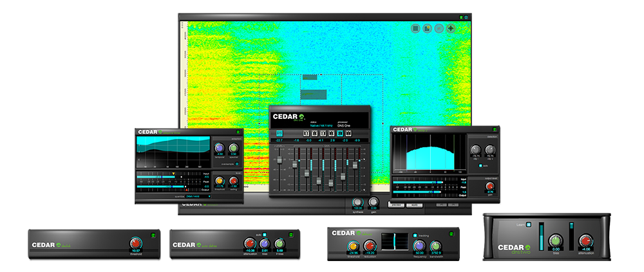Viewport: 644px width, 272px height.
Task: Click the second gain fader in DNS One
Action: click(x=307, y=173)
